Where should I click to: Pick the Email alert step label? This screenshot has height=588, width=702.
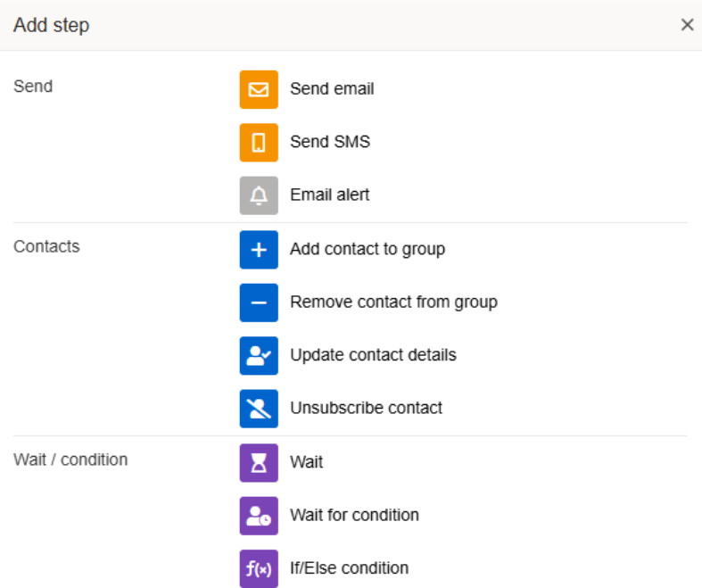[329, 195]
